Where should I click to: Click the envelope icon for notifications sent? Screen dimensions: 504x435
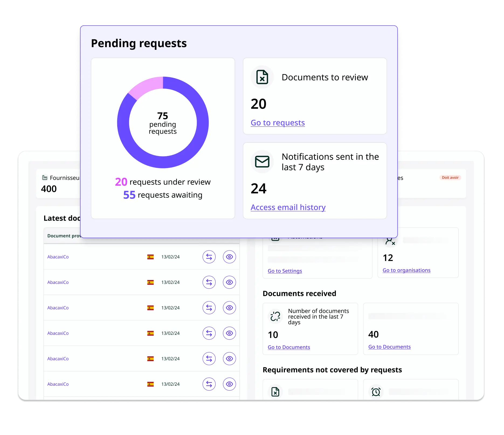tap(262, 162)
